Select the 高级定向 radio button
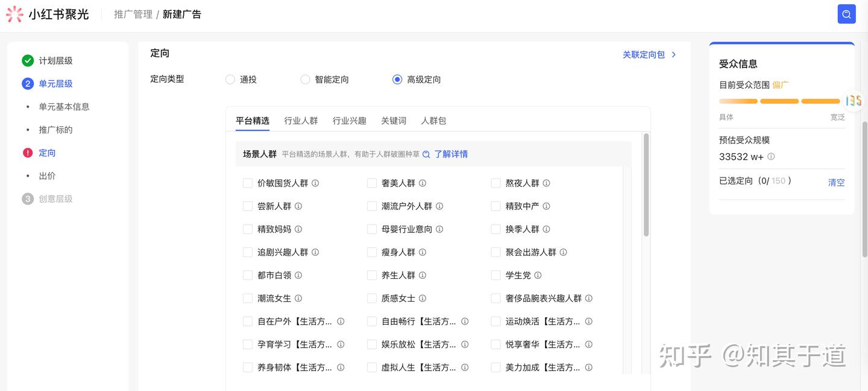The width and height of the screenshot is (868, 391). (397, 79)
